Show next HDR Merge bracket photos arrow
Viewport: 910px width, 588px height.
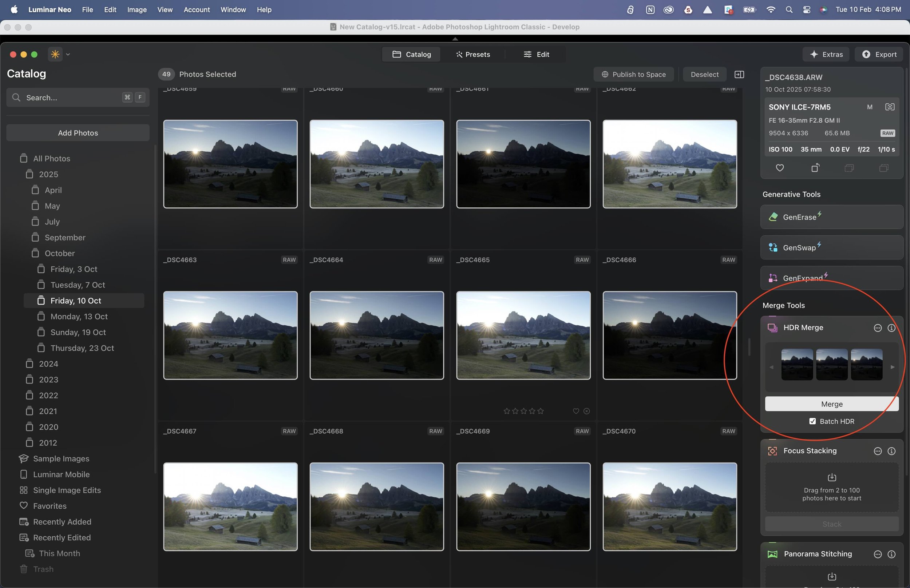(x=893, y=367)
